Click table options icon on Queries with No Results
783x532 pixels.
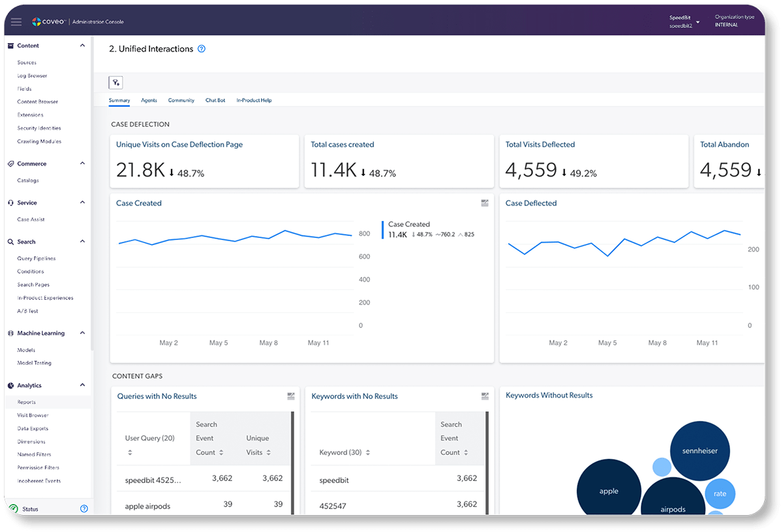tap(290, 396)
